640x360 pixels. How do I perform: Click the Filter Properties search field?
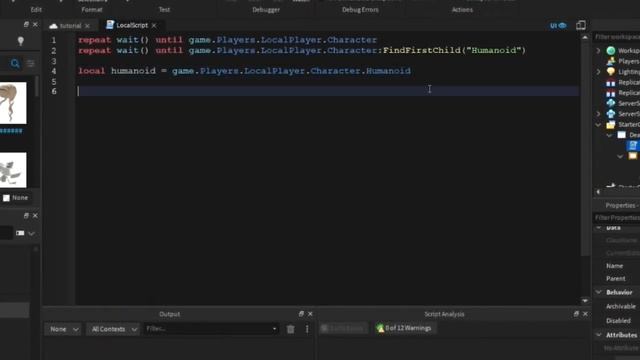tap(617, 218)
